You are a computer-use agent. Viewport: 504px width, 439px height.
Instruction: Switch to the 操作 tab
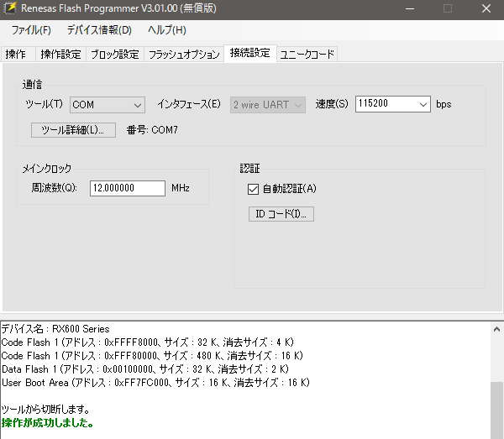pyautogui.click(x=18, y=54)
